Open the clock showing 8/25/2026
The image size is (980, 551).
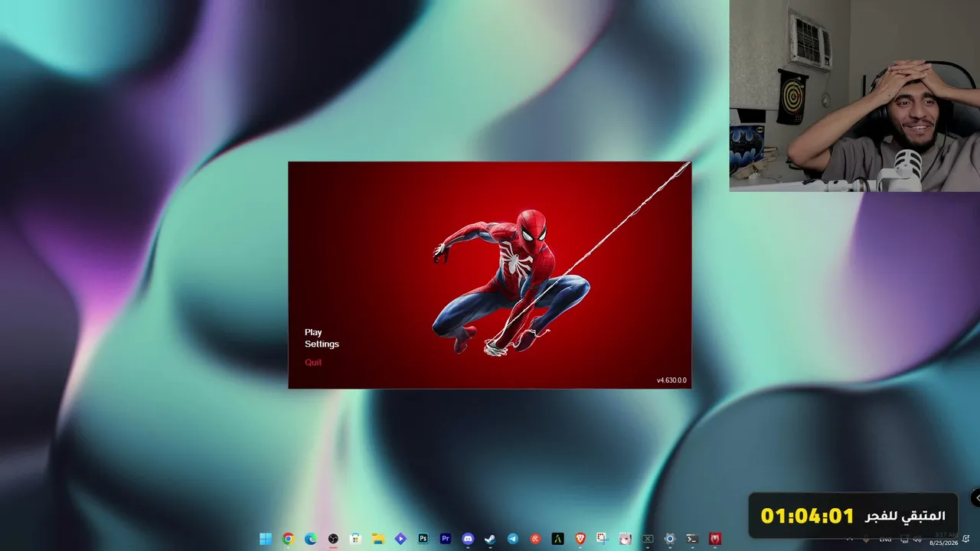[944, 539]
